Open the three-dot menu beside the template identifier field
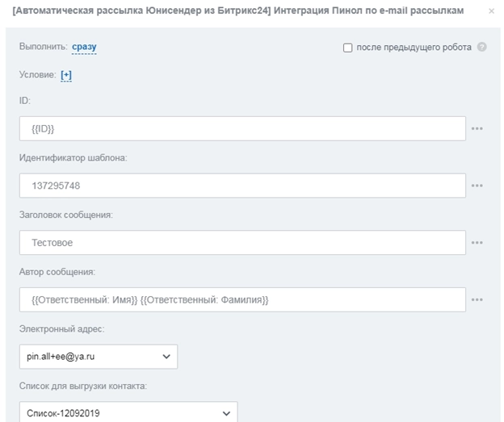Screen dimensions: 504x422 click(477, 186)
